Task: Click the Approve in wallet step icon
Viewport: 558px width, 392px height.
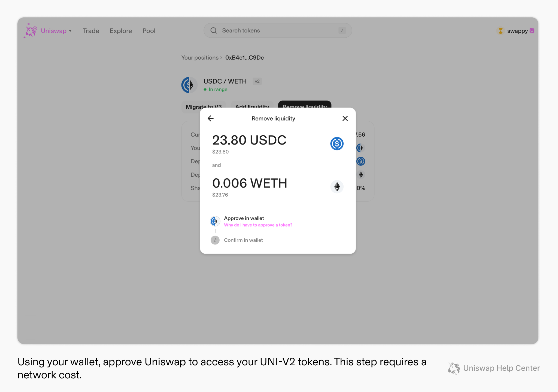Action: pos(215,221)
